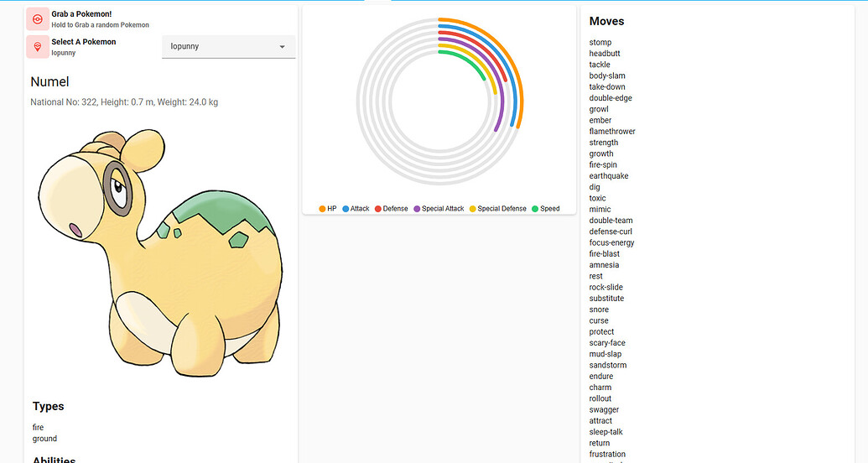Click the 'endure' move
This screenshot has width=868, height=463.
pos(601,376)
